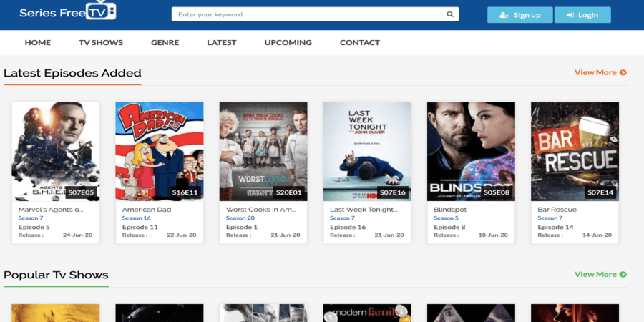Screen dimensions: 644x322
Task: Click Episode 11 under American Dad
Action: 140,227
